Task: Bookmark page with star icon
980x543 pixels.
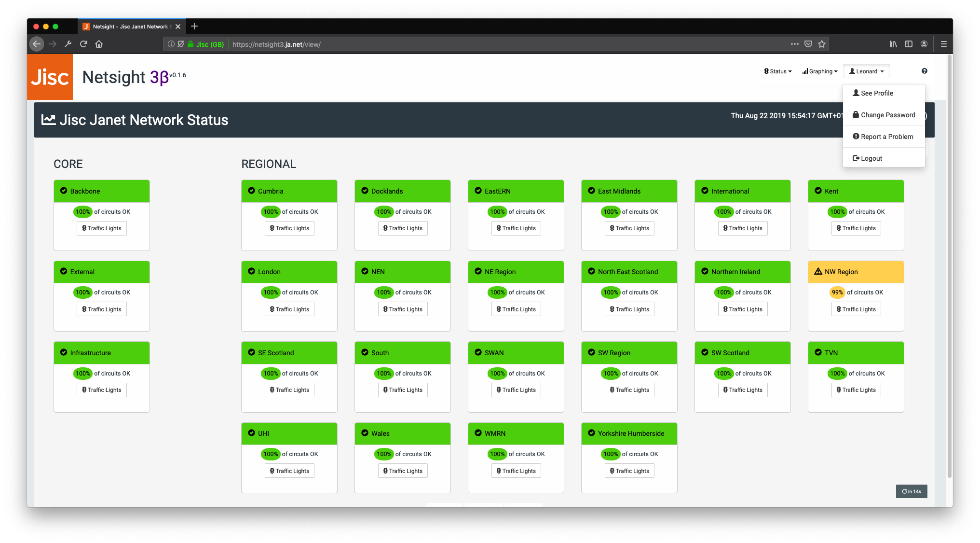Action: [x=822, y=44]
